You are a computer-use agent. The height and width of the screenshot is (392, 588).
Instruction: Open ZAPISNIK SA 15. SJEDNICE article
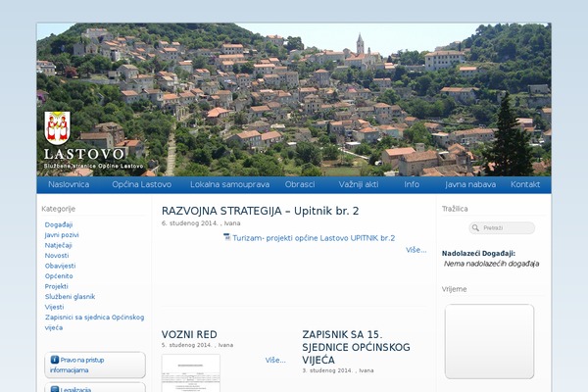click(356, 347)
